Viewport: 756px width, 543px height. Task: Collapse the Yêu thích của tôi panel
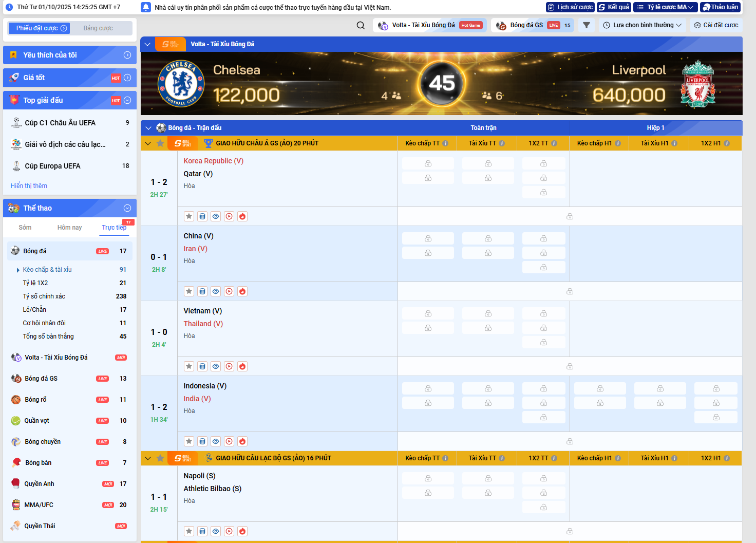[127, 55]
